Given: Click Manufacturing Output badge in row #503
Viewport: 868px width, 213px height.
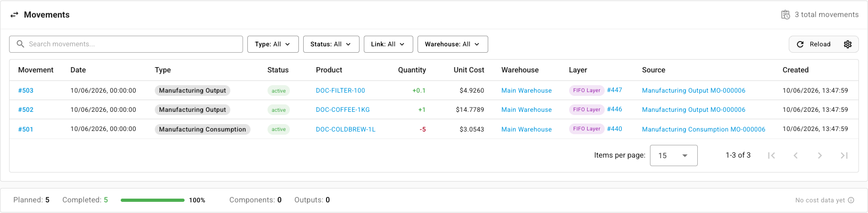Looking at the screenshot, I should coord(193,91).
